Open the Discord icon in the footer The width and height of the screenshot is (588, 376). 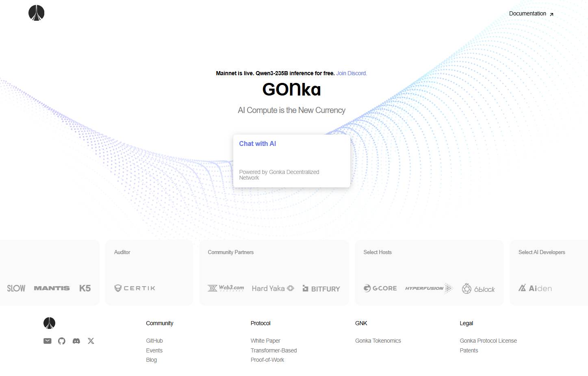[76, 341]
